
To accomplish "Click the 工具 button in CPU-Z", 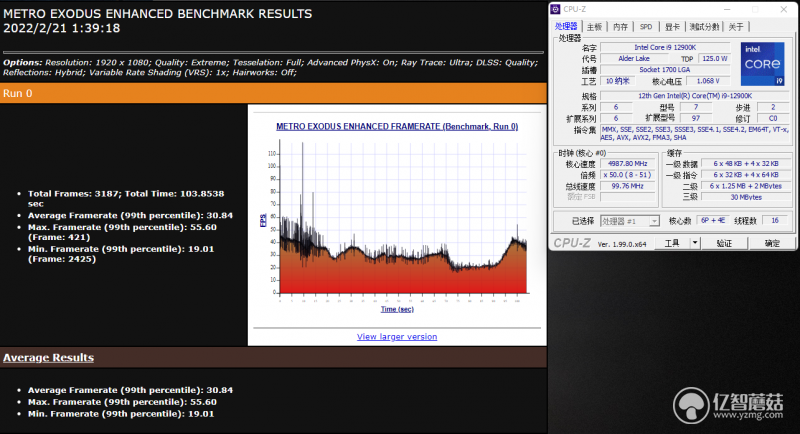I will pyautogui.click(x=672, y=243).
